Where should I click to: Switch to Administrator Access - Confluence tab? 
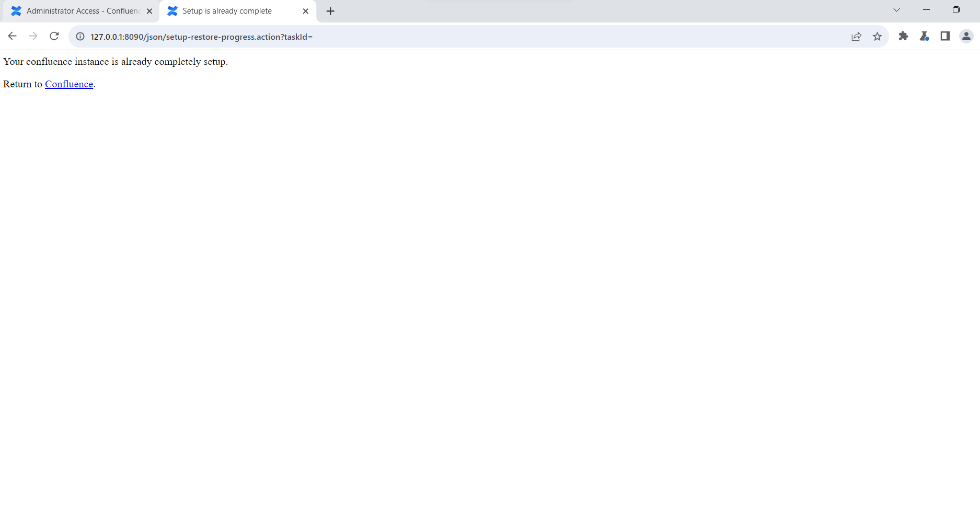click(81, 11)
